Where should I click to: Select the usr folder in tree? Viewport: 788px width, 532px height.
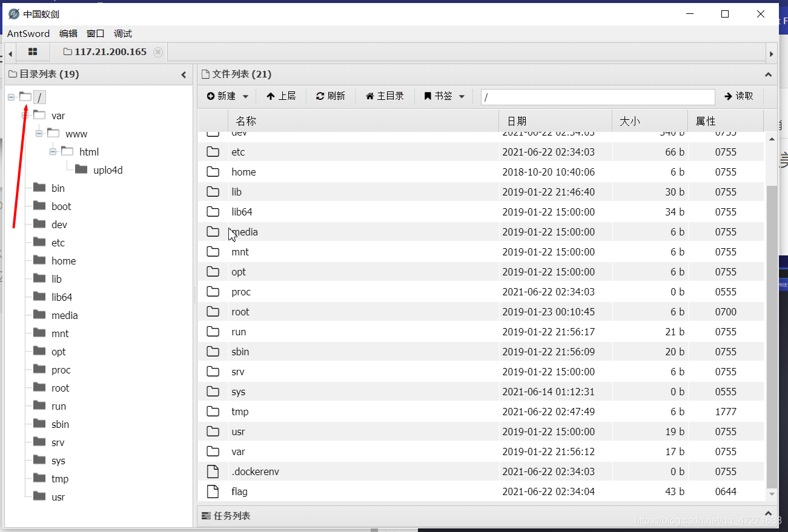click(x=58, y=497)
